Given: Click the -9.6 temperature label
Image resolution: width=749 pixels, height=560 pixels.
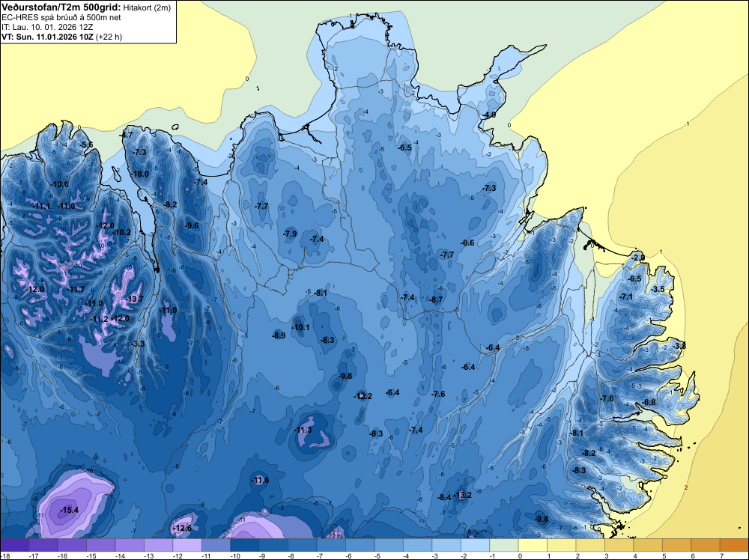Looking at the screenshot, I should pos(192,226).
